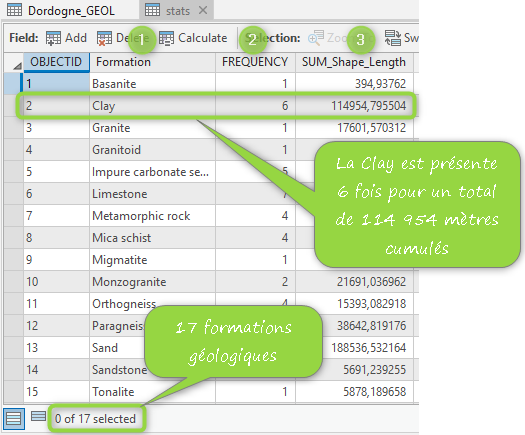Click the stats tab table icon
525x435 pixels.
pyautogui.click(x=152, y=10)
